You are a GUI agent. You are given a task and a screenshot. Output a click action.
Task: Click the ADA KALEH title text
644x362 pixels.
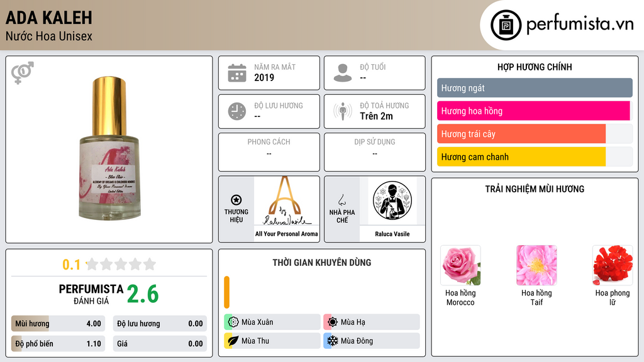pyautogui.click(x=49, y=18)
